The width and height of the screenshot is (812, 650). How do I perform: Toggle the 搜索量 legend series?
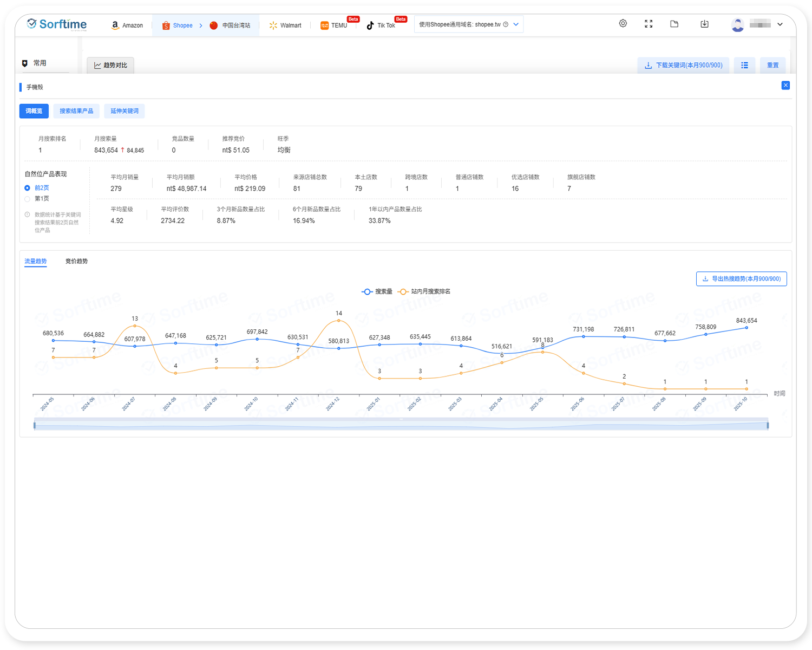click(x=377, y=291)
